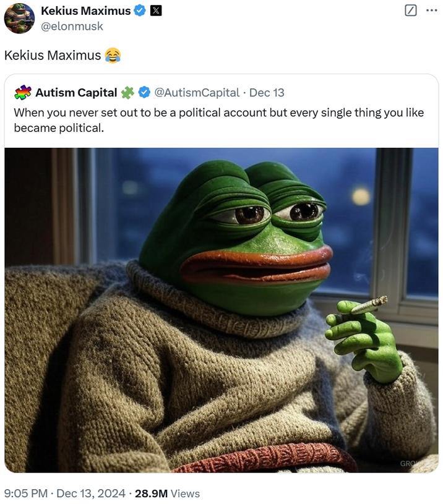This screenshot has height=504, width=443.
Task: Click the green puzzle piece emoji
Action: click(x=127, y=93)
